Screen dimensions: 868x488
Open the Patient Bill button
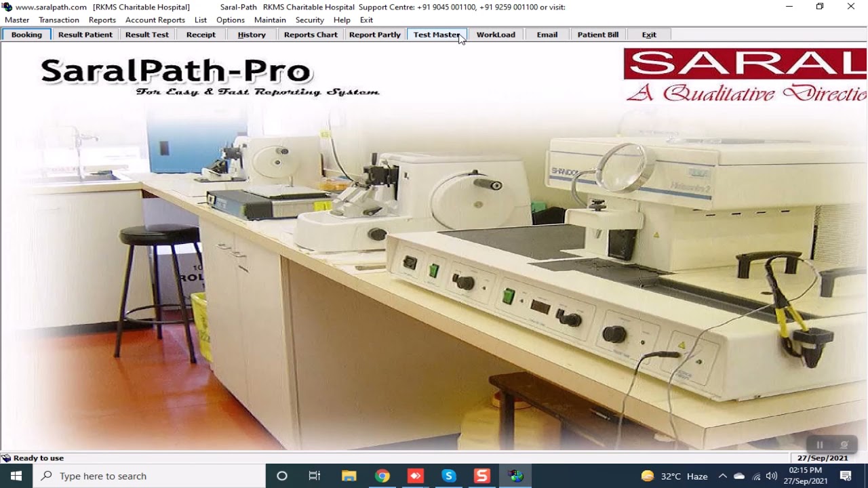click(598, 35)
